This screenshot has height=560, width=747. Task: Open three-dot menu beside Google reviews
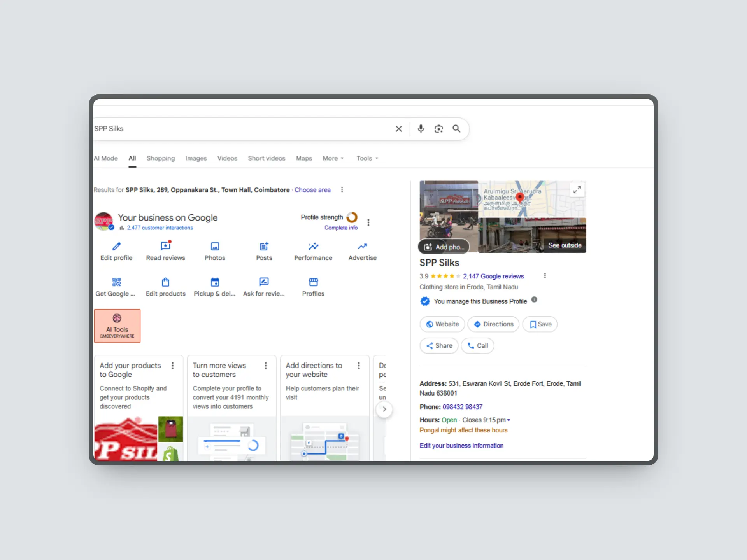click(545, 276)
